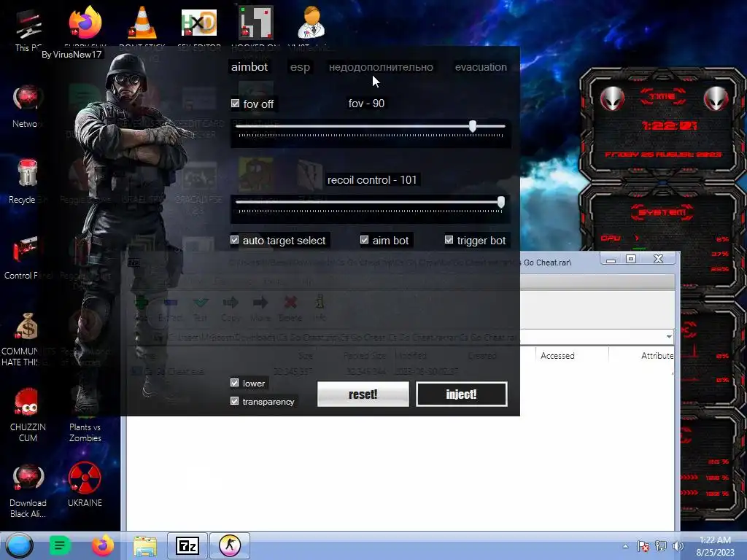Toggle the fov off checkbox
This screenshot has height=560, width=747.
pos(236,104)
